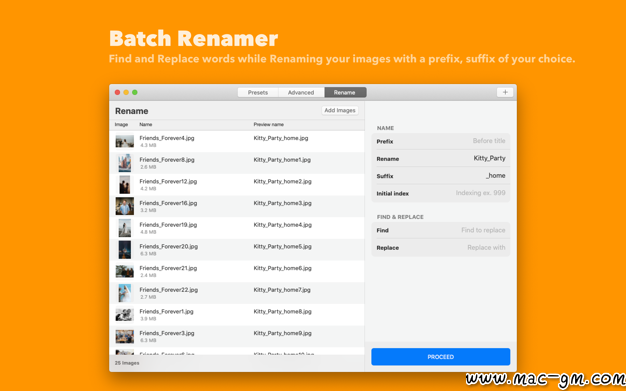Click the Name column header
Image resolution: width=626 pixels, height=391 pixels.
coord(146,125)
